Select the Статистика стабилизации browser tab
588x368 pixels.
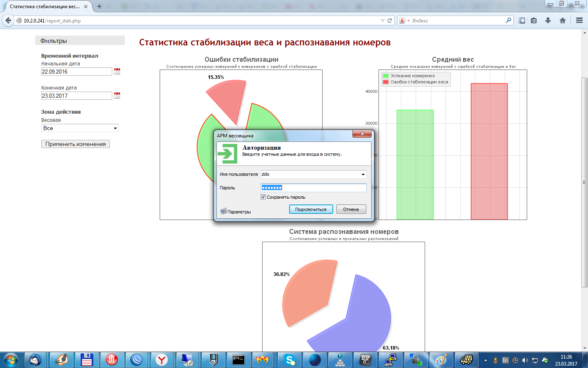pyautogui.click(x=45, y=7)
